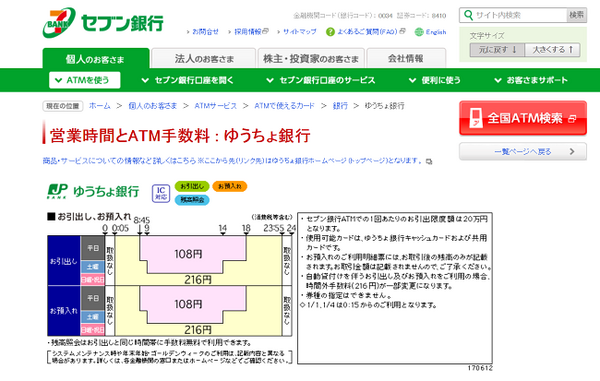Image resolution: width=600 pixels, height=381 pixels.
Task: Click 216円 in the お預入れ chart
Action: coord(197,330)
